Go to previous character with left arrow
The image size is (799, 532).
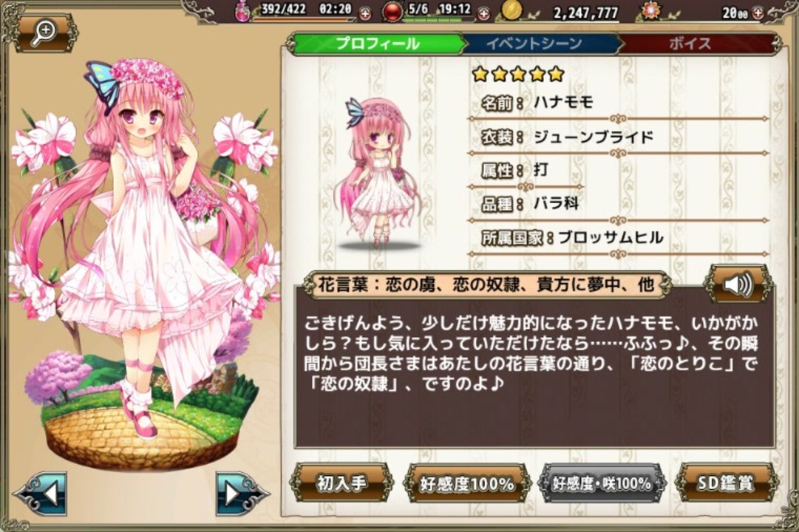tap(42, 494)
